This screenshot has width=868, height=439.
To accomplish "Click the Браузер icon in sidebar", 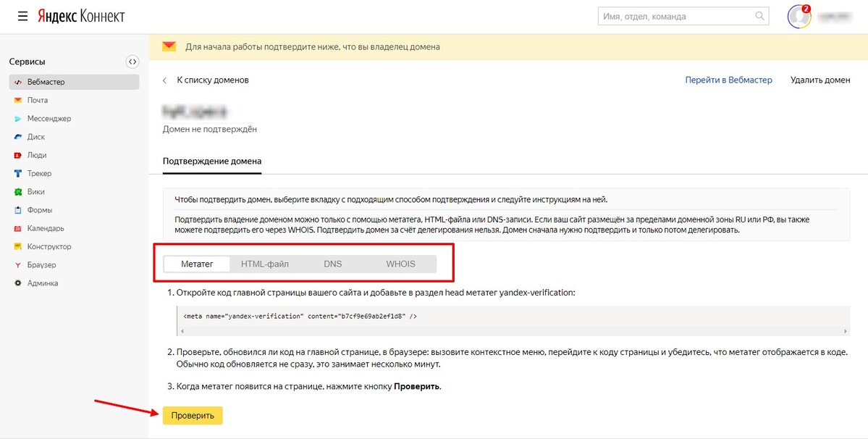I will [x=17, y=264].
